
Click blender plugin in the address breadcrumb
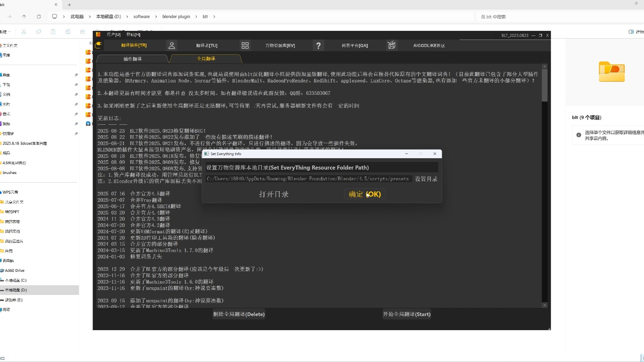tap(176, 16)
